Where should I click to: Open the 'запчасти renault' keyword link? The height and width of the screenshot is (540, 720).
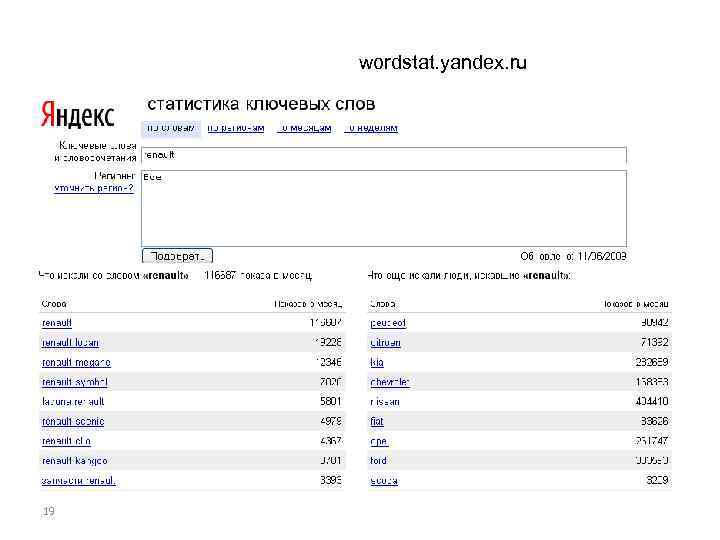[78, 481]
